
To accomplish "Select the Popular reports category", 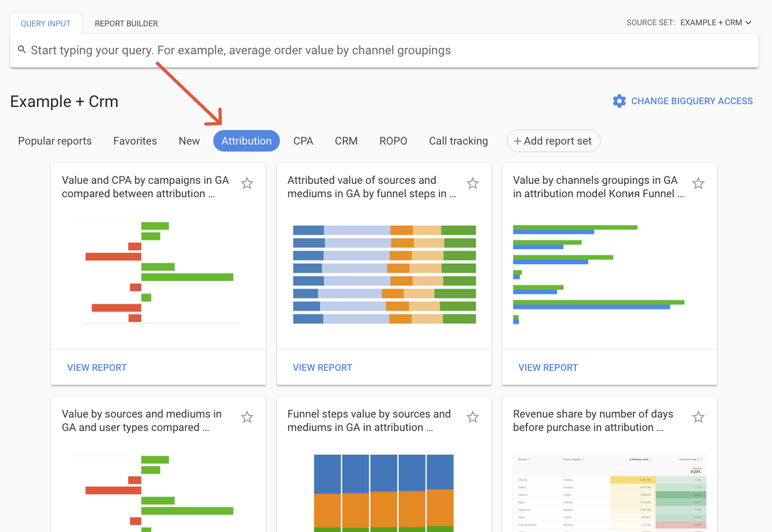I will [x=55, y=141].
